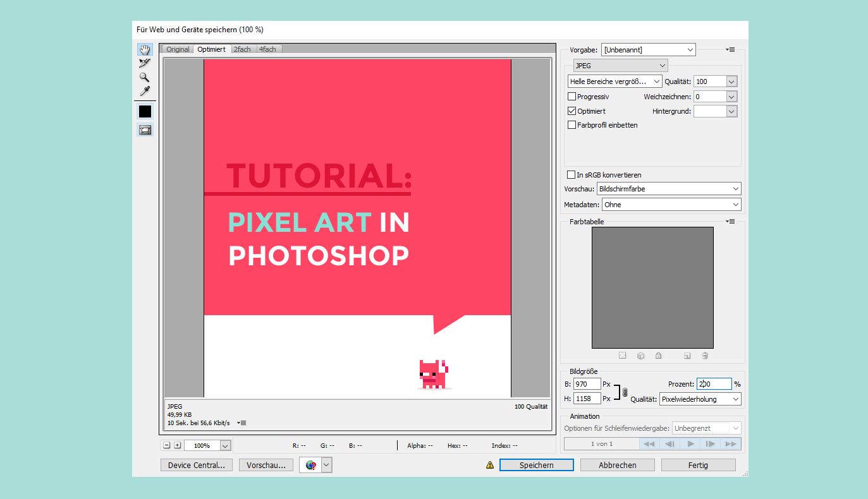Viewport: 868px width, 499px height.
Task: Open the Unbegrenzt loop options dropdown
Action: pyautogui.click(x=706, y=428)
